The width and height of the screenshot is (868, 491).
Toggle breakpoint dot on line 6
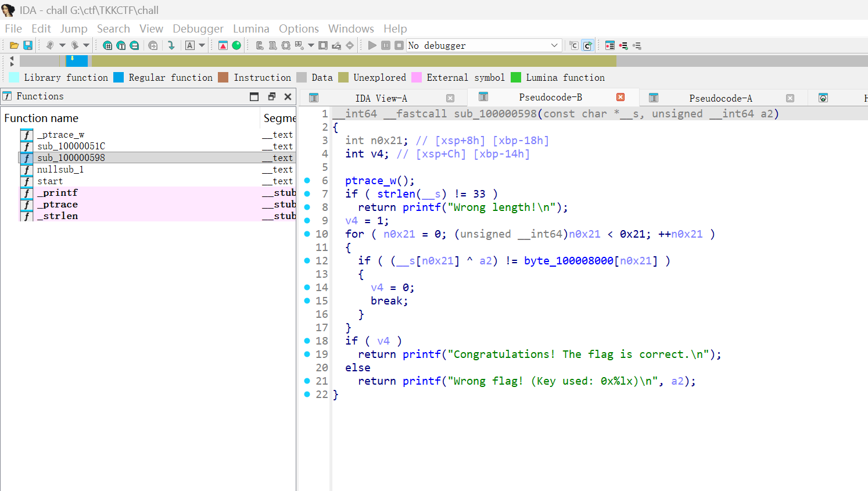pyautogui.click(x=307, y=181)
